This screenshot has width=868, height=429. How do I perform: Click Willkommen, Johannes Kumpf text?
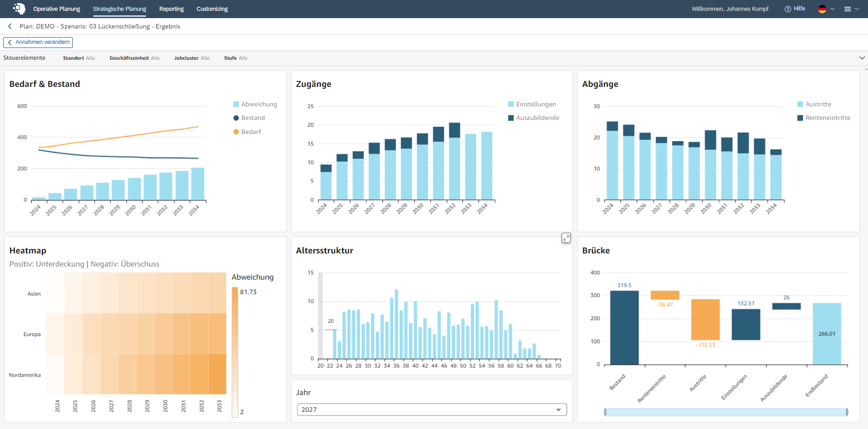(x=730, y=9)
